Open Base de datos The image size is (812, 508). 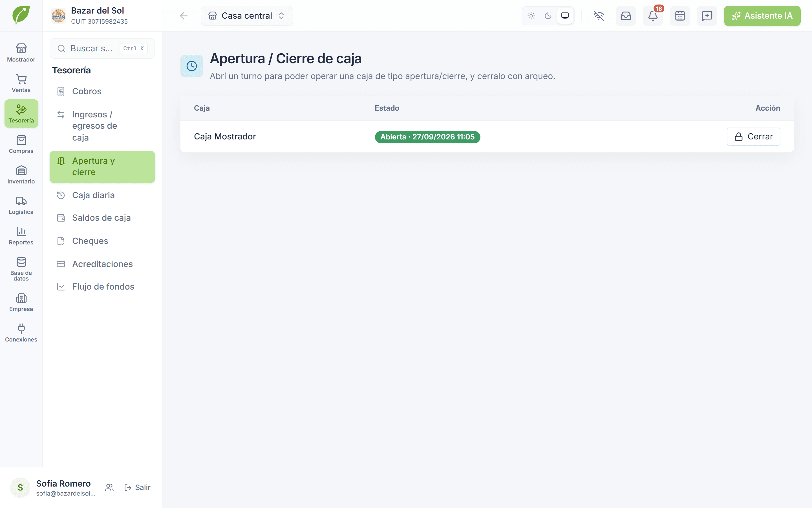tap(21, 269)
